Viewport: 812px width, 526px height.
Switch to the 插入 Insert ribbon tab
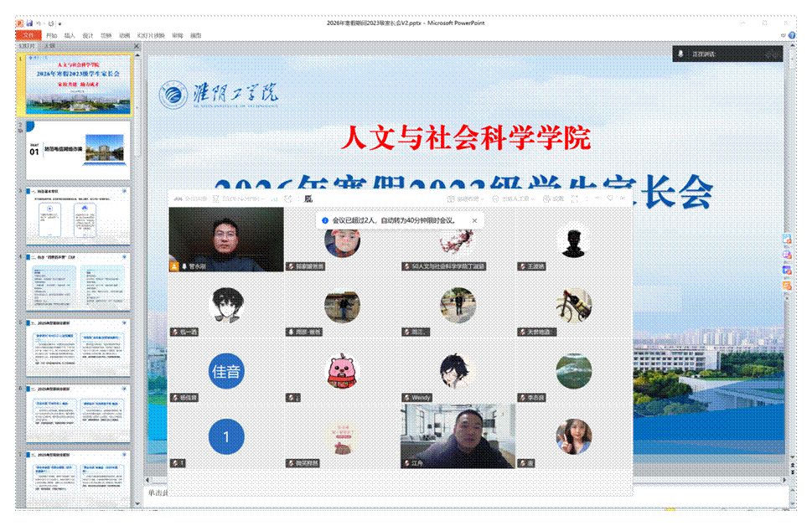70,36
